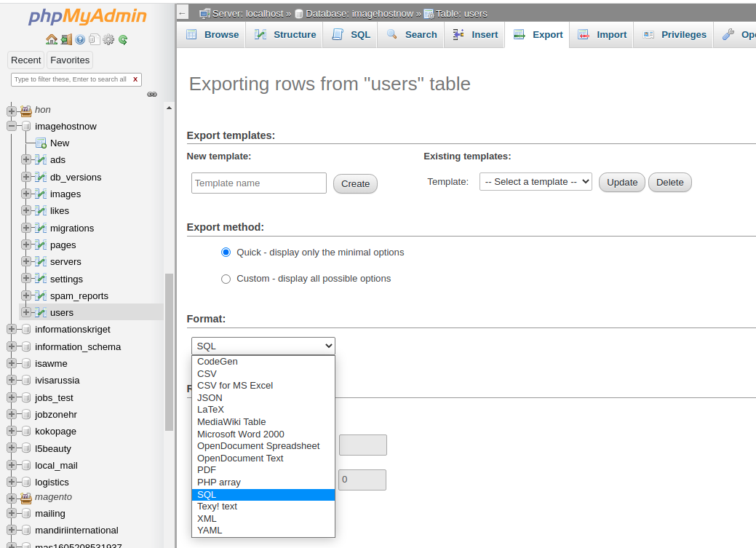Open phpMyAdmin documentation via question mark icon
This screenshot has height=548, width=756.
(80, 40)
